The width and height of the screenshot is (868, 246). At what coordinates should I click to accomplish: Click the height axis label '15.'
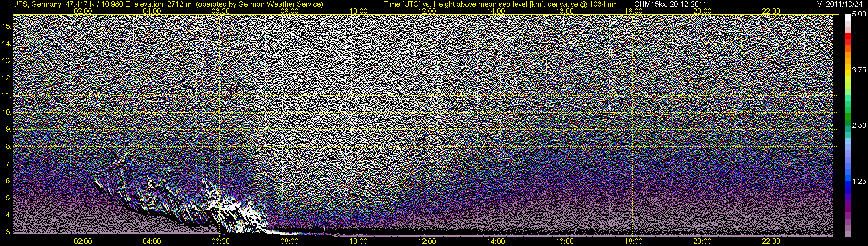(6, 26)
